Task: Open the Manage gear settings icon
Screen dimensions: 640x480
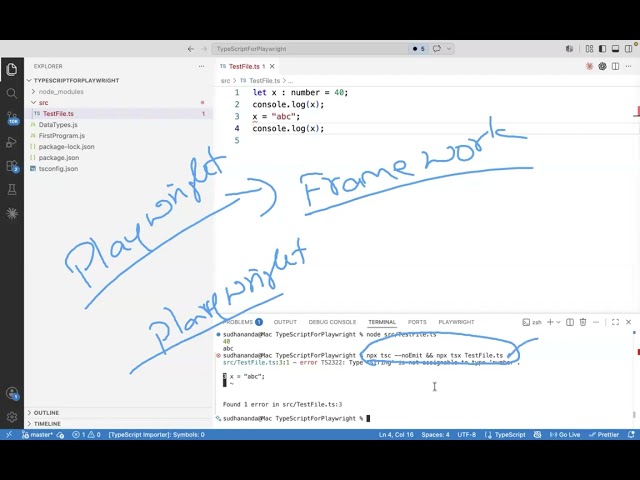Action: coord(12,417)
